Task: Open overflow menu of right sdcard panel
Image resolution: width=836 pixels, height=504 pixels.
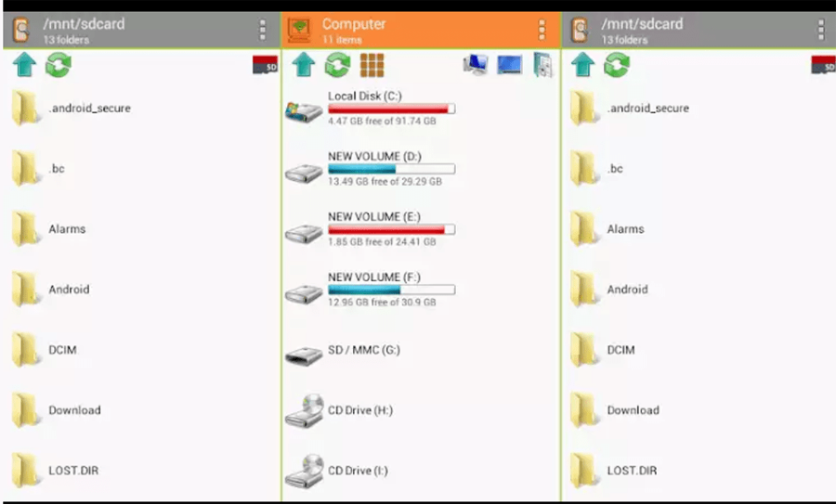Action: [x=821, y=30]
